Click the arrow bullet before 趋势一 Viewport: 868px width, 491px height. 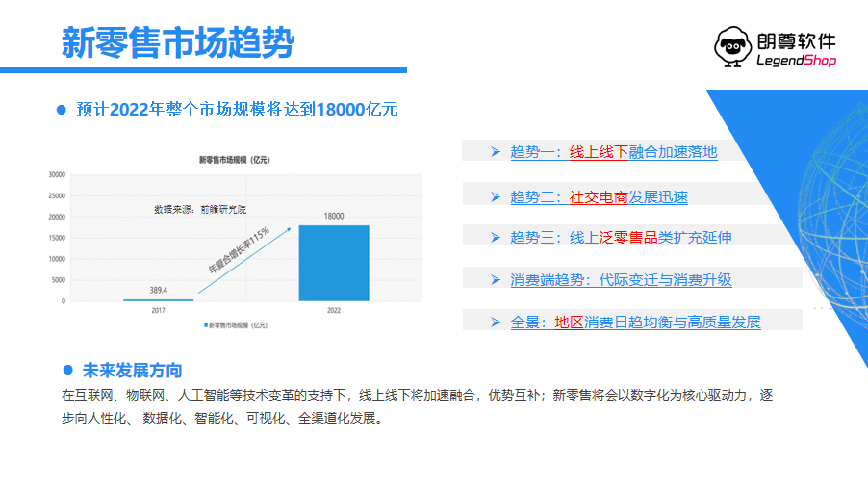(495, 151)
